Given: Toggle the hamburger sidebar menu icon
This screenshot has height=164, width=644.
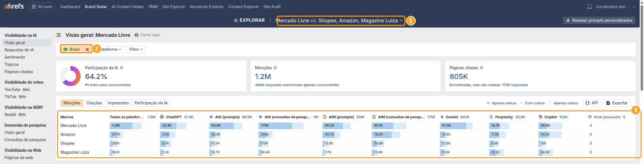Looking at the screenshot, I should coord(59,35).
